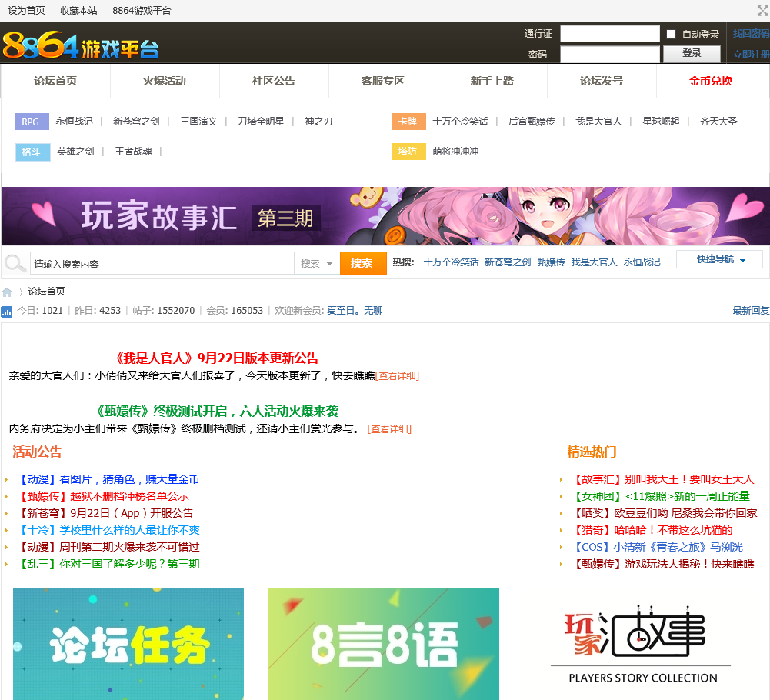Toggle the 自动登录 checkbox

point(671,34)
